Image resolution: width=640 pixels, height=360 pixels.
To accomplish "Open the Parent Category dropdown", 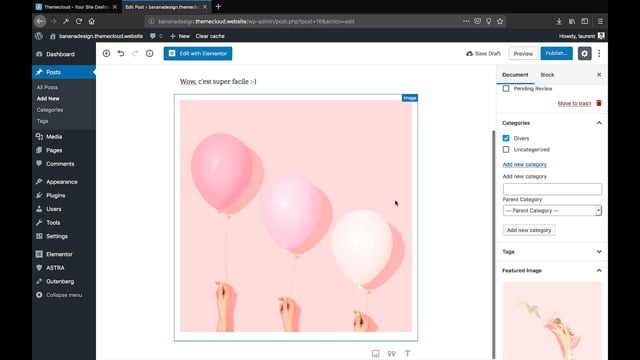I will [552, 211].
